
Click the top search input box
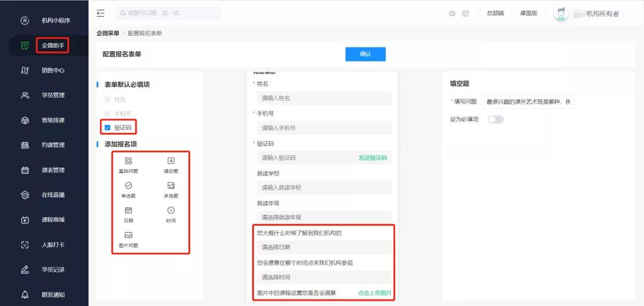coord(168,13)
